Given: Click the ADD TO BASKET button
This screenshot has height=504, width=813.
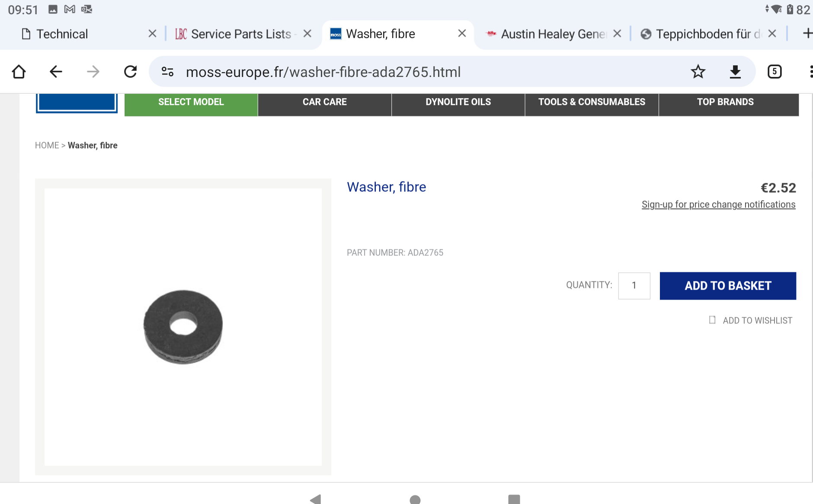Looking at the screenshot, I should 727,286.
